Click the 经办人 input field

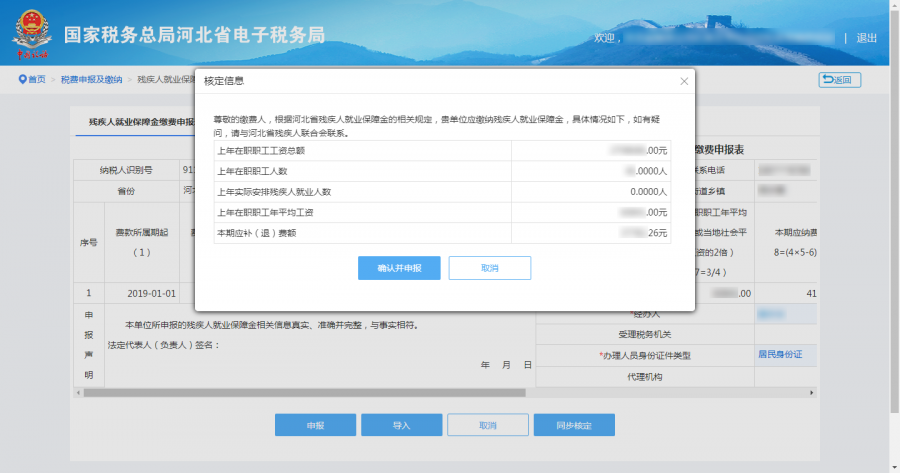click(784, 313)
